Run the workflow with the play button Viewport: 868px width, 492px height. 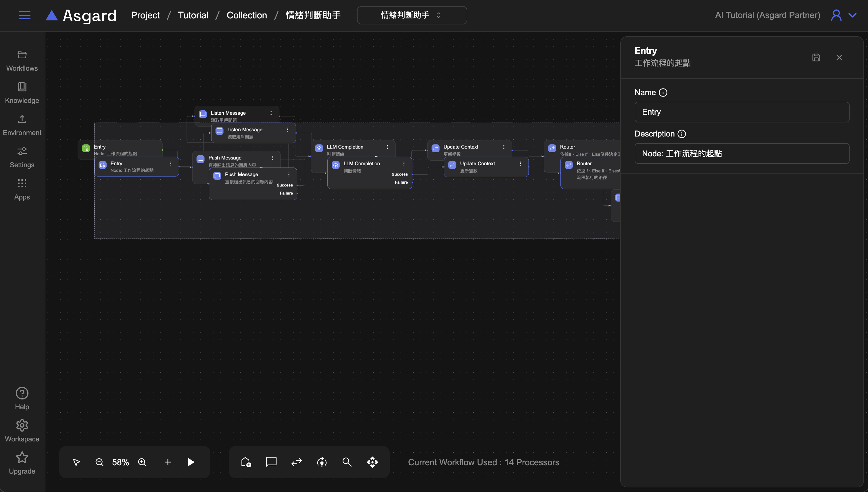[x=191, y=462]
